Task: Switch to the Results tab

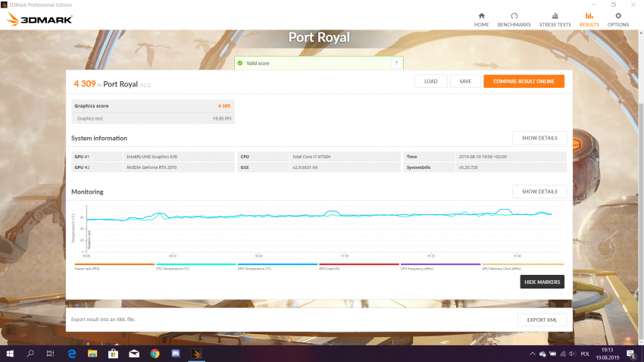Action: pos(589,19)
